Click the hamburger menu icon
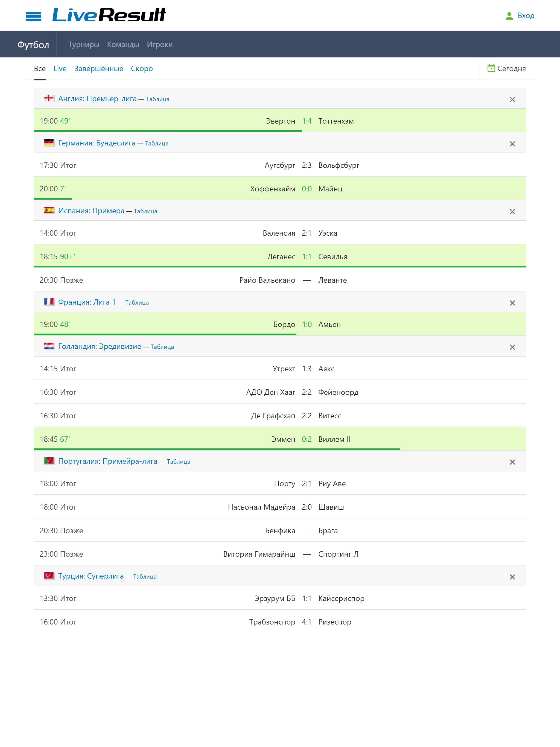 (32, 15)
